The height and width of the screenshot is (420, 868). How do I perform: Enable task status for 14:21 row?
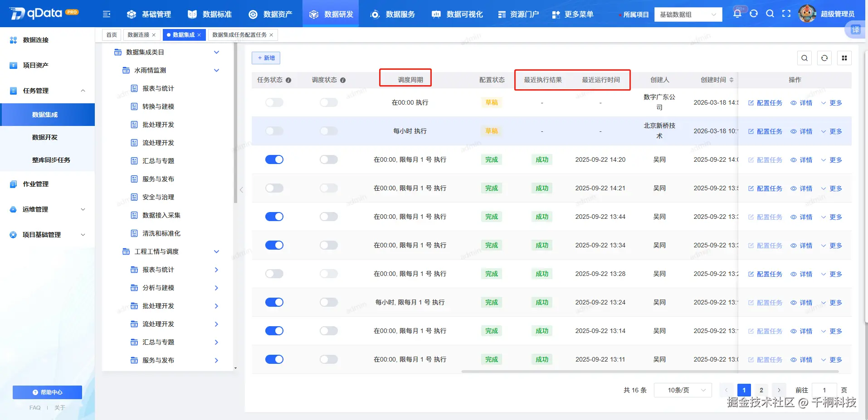(x=274, y=188)
